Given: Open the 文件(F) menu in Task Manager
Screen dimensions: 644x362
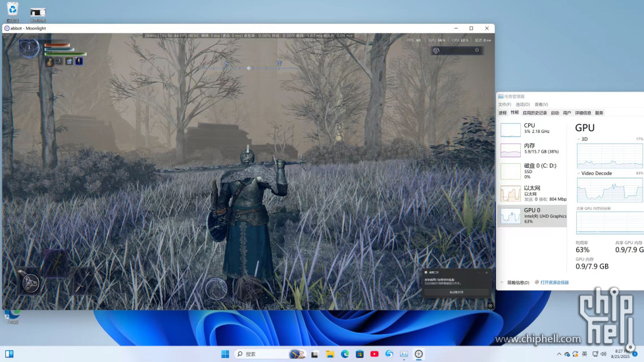Looking at the screenshot, I should click(505, 105).
